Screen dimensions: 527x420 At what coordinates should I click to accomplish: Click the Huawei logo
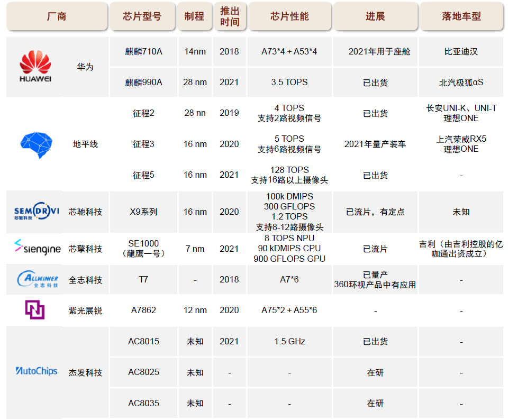[35, 66]
